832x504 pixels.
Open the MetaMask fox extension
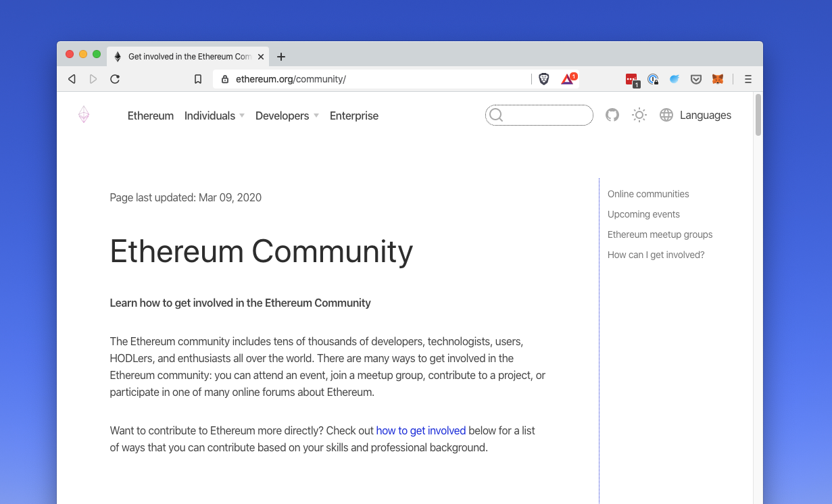coord(718,79)
